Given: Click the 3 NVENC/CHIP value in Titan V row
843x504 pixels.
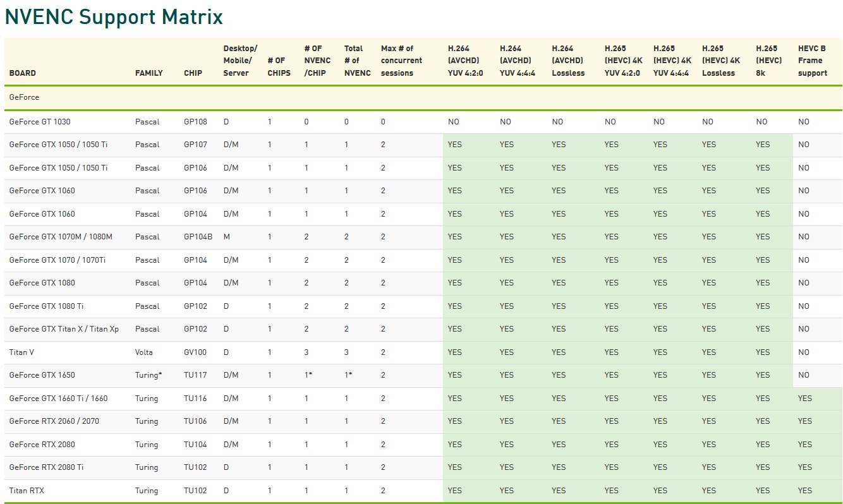Looking at the screenshot, I should point(306,352).
